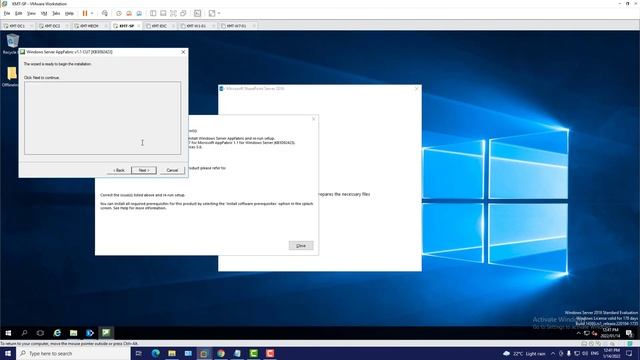
Task: Open Google Chrome on host taskbar
Action: click(221, 353)
